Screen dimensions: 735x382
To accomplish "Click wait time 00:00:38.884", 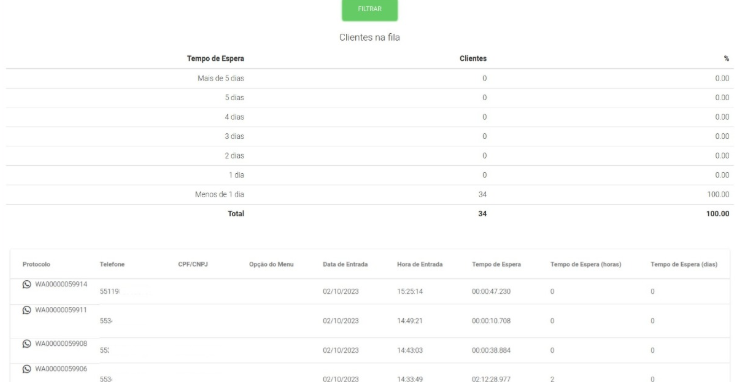I will click(491, 351).
